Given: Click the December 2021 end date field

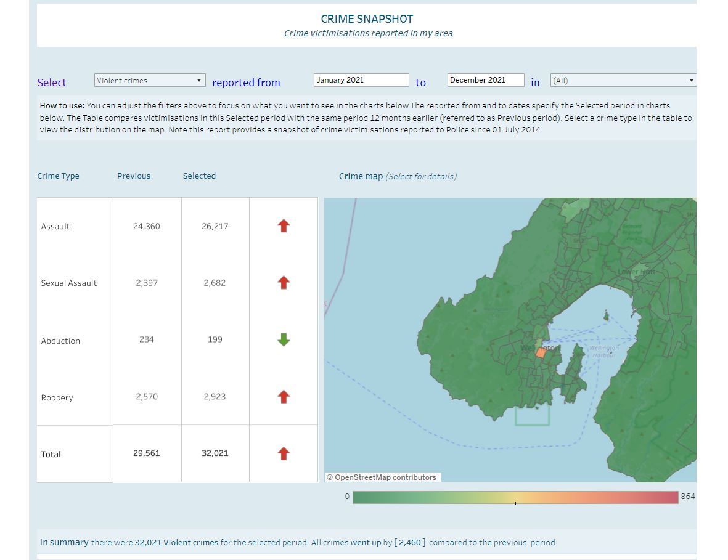Looking at the screenshot, I should (x=486, y=80).
